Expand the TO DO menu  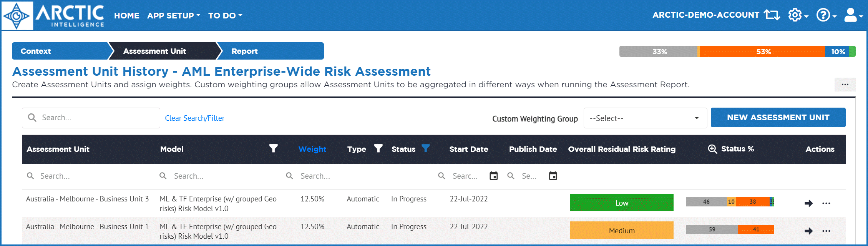225,16
